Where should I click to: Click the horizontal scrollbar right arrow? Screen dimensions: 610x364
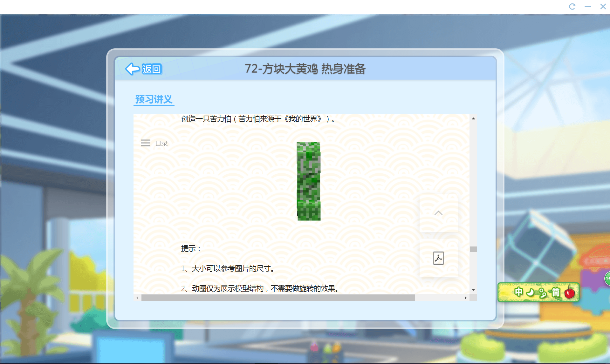[465, 298]
